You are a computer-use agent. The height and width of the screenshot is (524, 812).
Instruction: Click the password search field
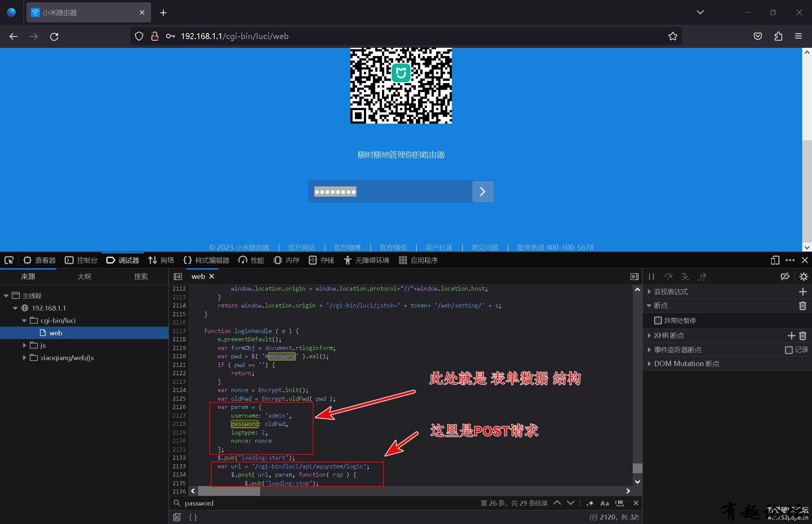pos(327,503)
